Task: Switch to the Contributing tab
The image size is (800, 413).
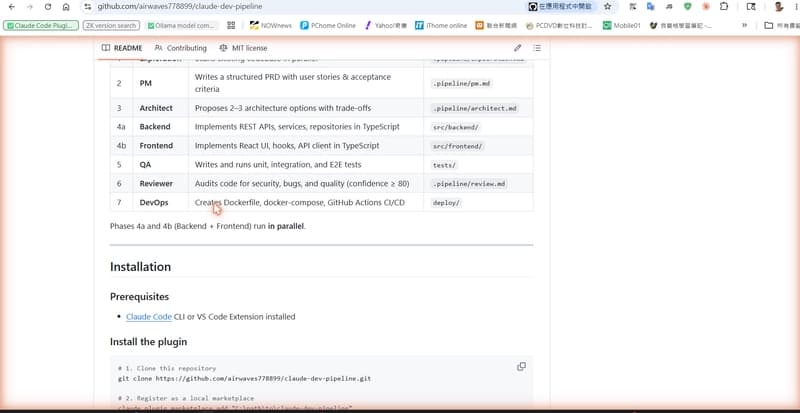Action: 181,48
